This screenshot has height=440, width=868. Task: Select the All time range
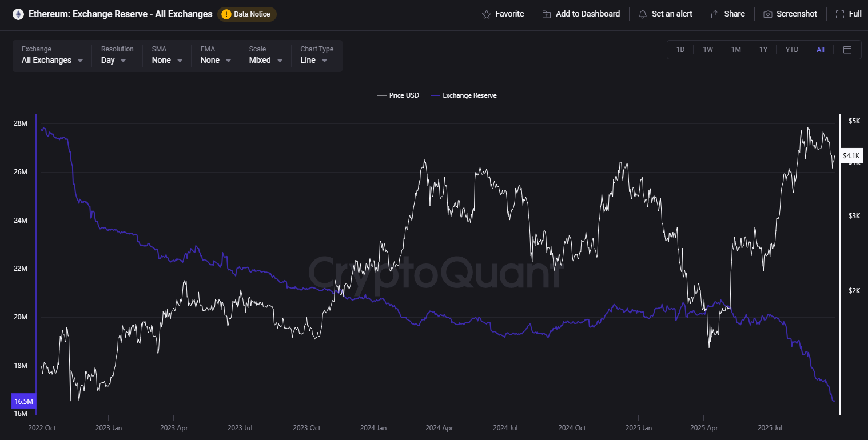821,50
